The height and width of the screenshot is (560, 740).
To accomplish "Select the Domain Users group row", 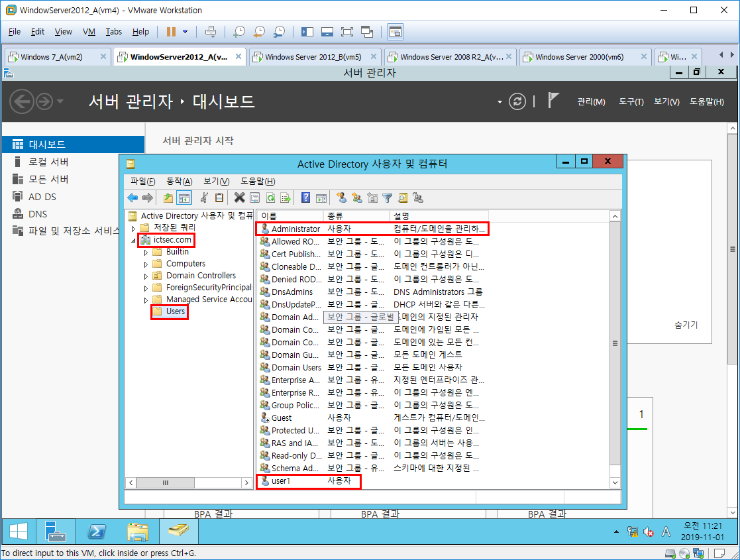I will [372, 367].
